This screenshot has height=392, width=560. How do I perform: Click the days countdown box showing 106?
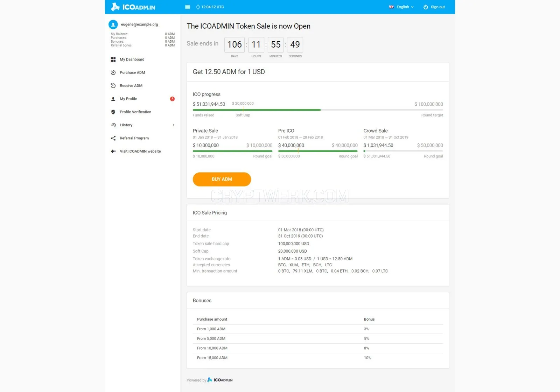[x=234, y=45]
